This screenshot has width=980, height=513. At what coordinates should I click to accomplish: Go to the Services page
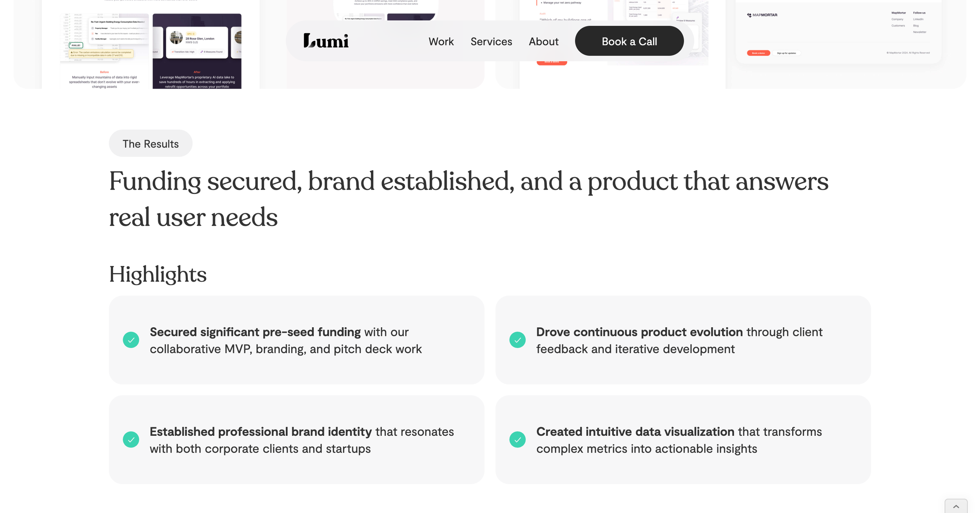click(491, 41)
